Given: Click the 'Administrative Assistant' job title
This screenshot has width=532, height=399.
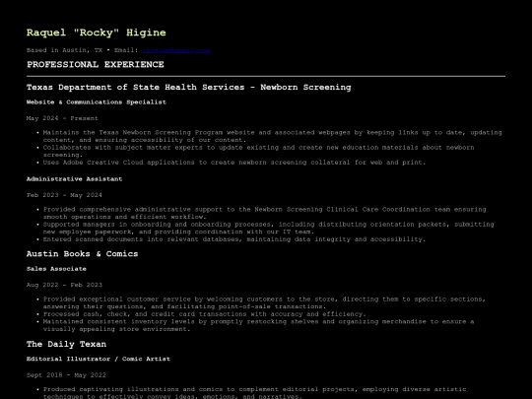Looking at the screenshot, I should coord(74,179).
